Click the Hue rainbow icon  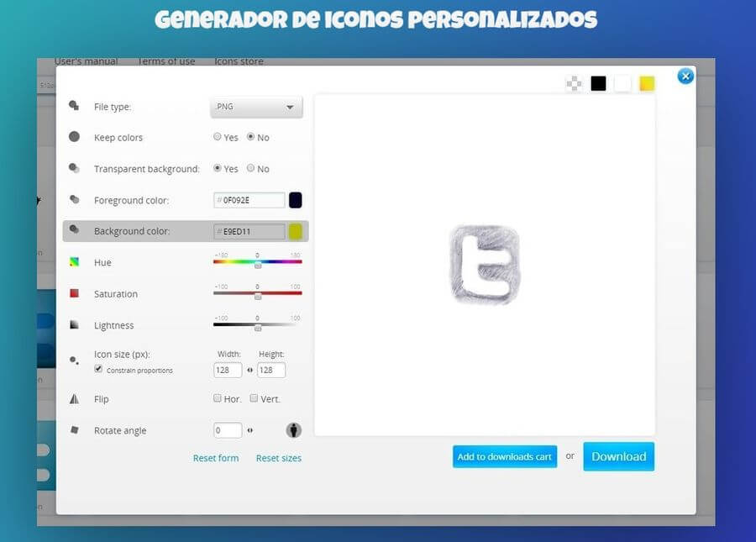[74, 262]
